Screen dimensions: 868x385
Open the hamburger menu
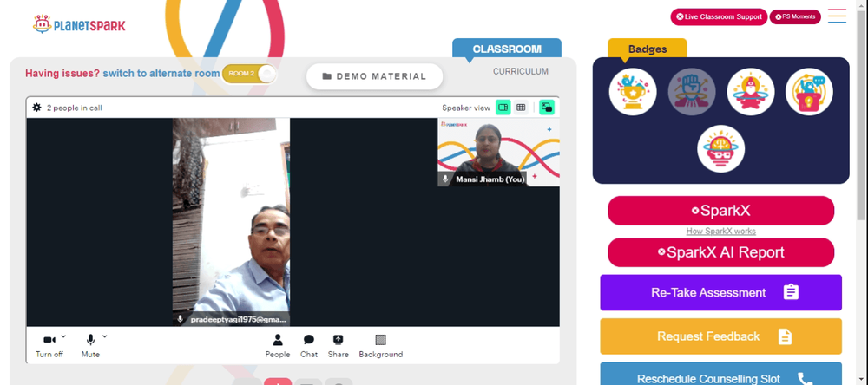coord(837,16)
